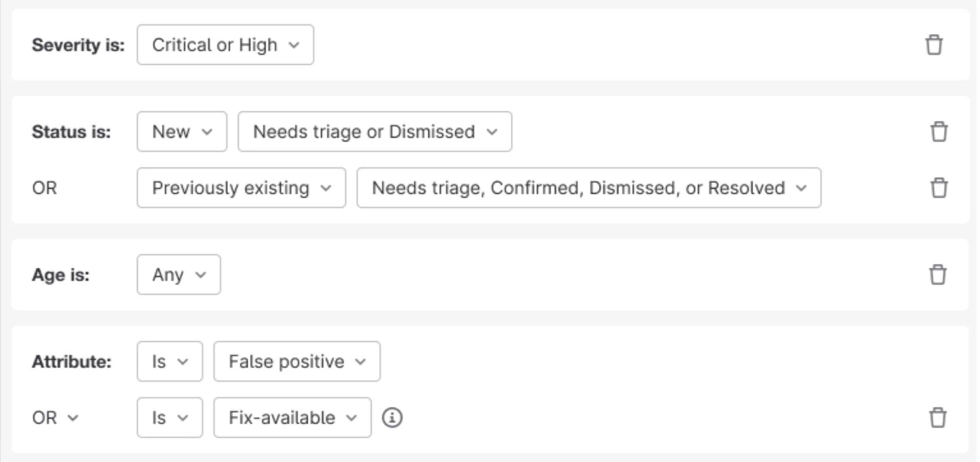
Task: Click the Age is label
Action: (x=61, y=275)
